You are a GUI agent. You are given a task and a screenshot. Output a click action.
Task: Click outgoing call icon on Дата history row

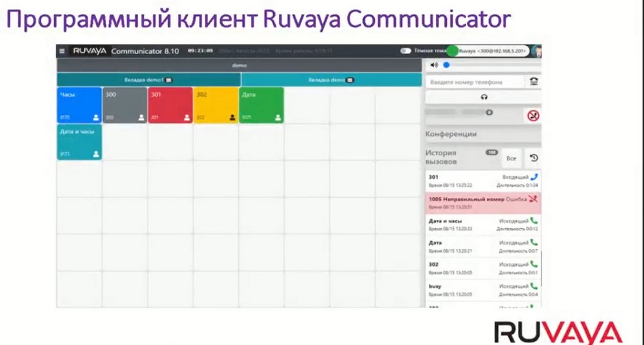click(534, 242)
